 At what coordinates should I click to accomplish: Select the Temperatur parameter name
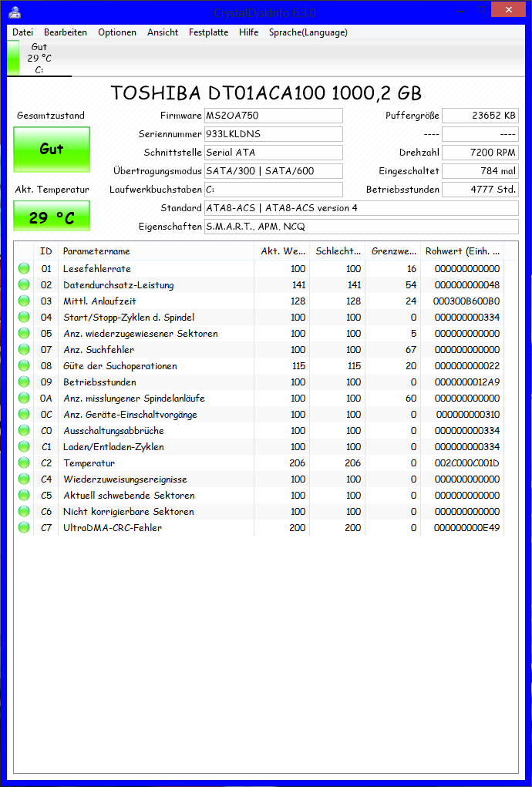coord(89,462)
